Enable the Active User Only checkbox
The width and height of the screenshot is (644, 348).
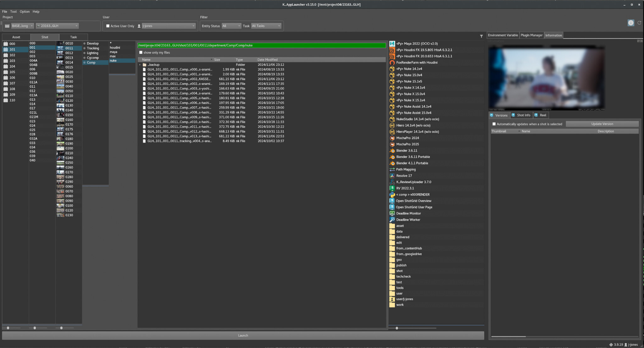point(108,26)
